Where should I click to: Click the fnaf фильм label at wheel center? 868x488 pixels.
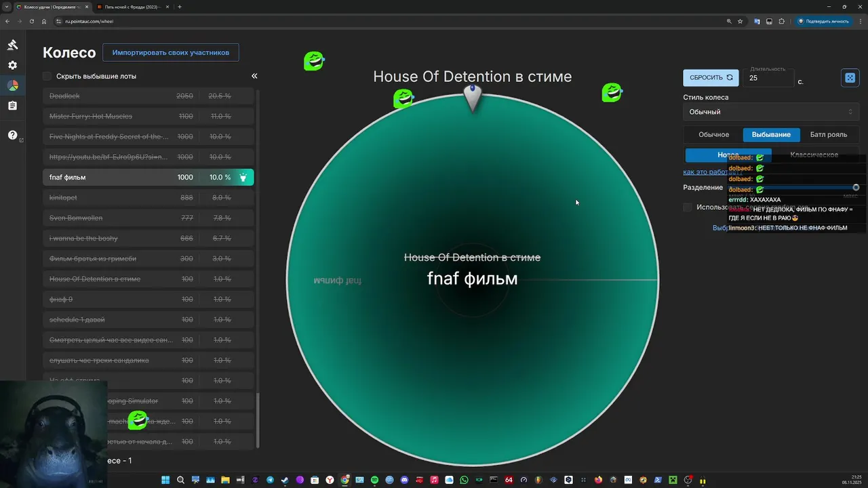point(472,279)
